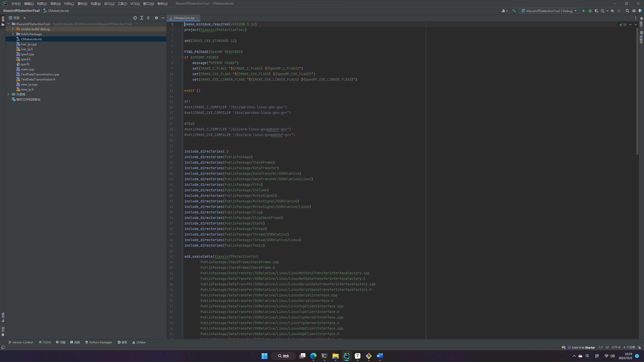Click Collapse All icon in Project panel
This screenshot has height=362, width=644.
coord(148,18)
